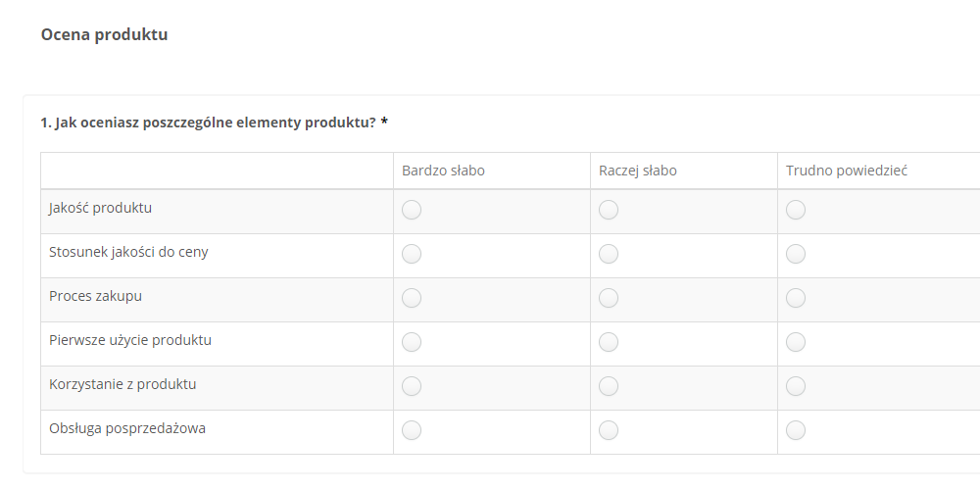This screenshot has width=980, height=490.
Task: Click the Ocena produktu heading
Action: pos(105,34)
